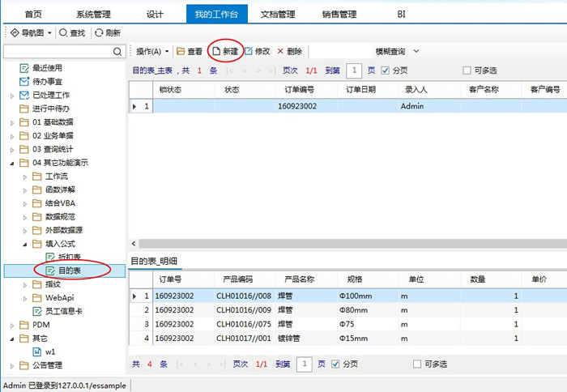Click the 删除 (Delete) toolbar icon
567x392 pixels.
tap(281, 51)
